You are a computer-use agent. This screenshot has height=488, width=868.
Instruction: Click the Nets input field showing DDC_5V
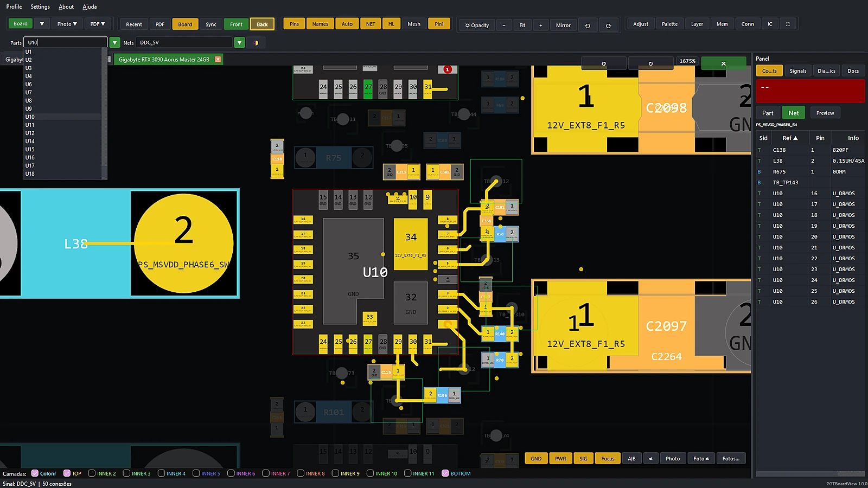[184, 42]
